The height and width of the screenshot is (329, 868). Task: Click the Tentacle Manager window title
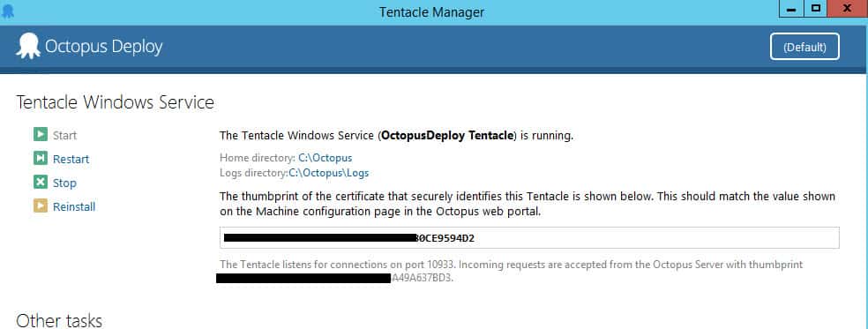tap(431, 12)
